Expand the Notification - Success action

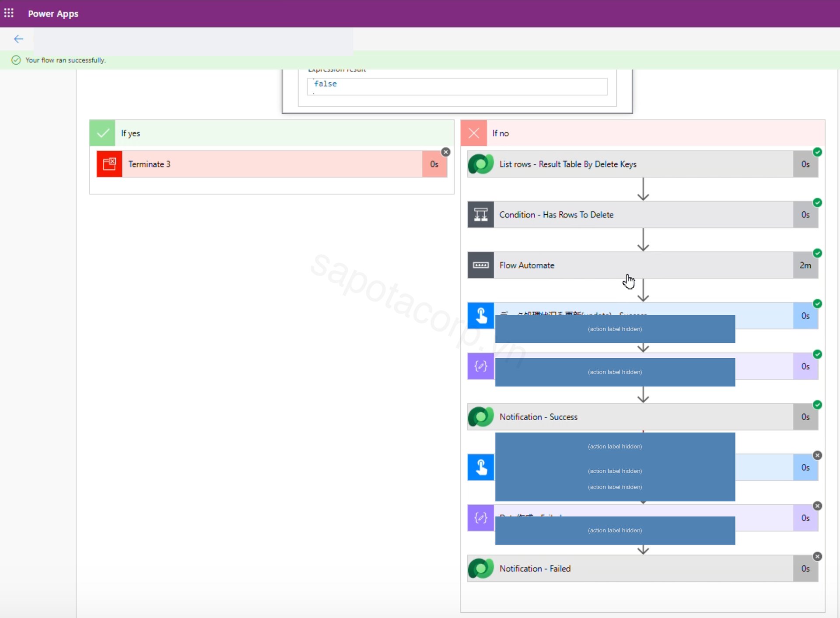click(x=643, y=417)
